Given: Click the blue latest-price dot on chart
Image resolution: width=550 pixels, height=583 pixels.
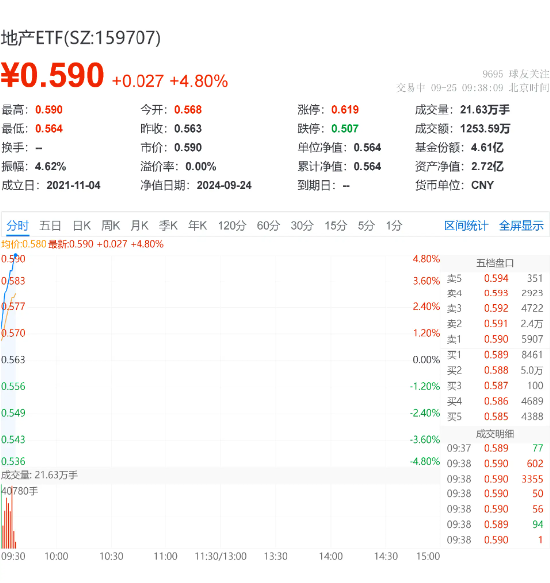Looking at the screenshot, I should [x=15, y=255].
